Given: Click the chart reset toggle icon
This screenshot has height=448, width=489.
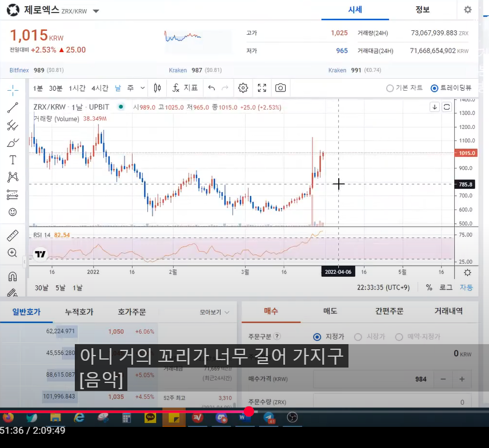Looking at the screenshot, I should 447,107.
